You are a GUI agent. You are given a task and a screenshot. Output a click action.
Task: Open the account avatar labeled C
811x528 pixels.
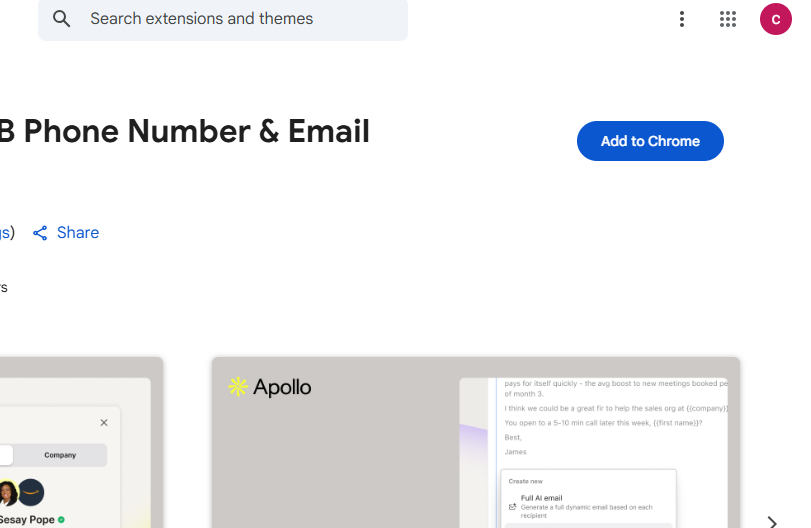click(x=776, y=19)
